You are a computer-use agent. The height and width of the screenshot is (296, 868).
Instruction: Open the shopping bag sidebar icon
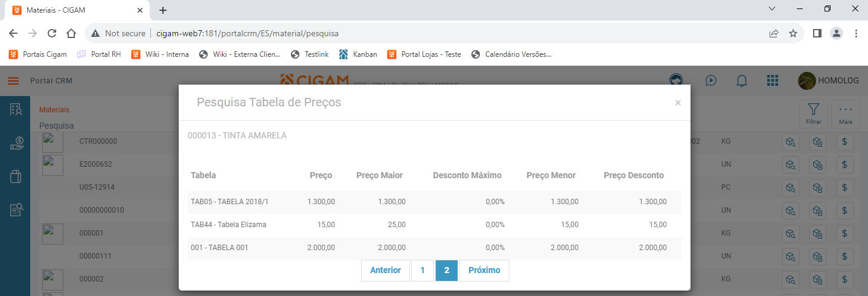(x=16, y=176)
